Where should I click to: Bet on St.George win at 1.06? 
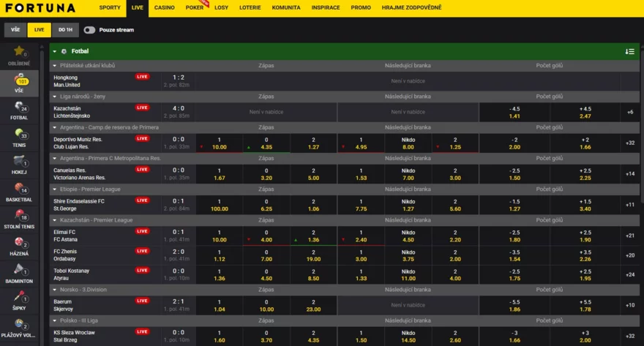coord(313,205)
